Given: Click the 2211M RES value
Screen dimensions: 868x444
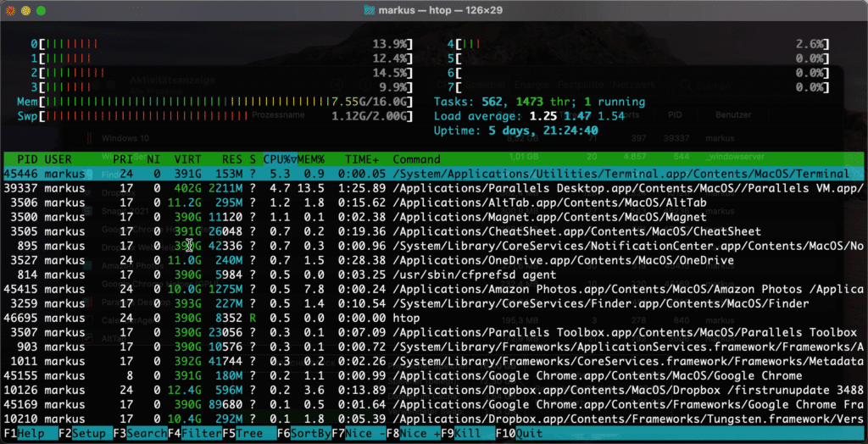Looking at the screenshot, I should (x=225, y=188).
